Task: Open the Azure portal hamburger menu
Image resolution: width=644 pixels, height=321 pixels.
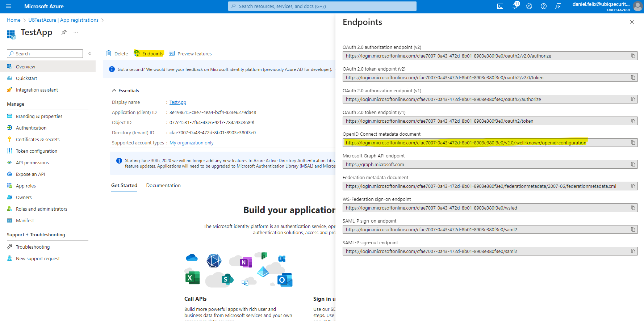Action: 8,6
